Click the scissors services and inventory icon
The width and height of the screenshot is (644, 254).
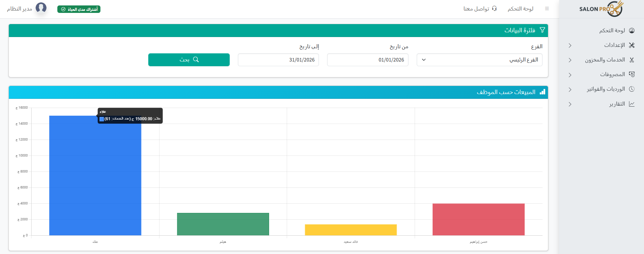[632, 60]
